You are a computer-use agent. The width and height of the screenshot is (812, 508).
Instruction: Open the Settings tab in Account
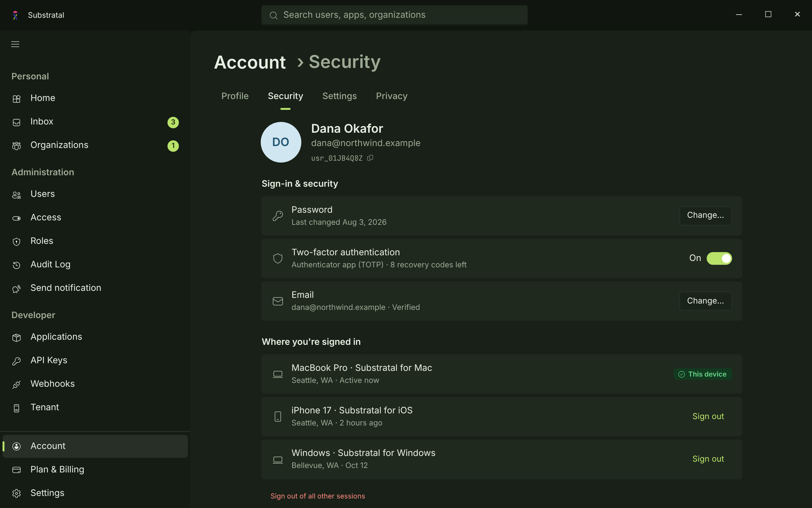coord(339,96)
